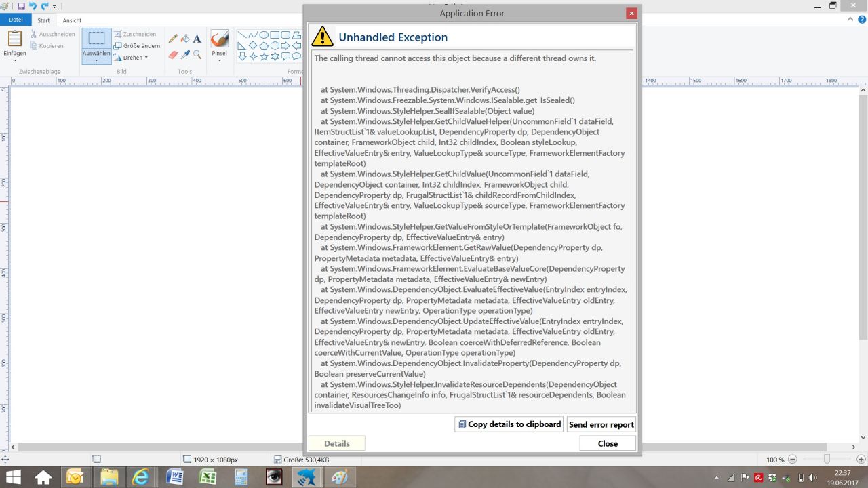Image resolution: width=868 pixels, height=488 pixels.
Task: Open the Auswählen dropdown arrow
Action: click(96, 60)
